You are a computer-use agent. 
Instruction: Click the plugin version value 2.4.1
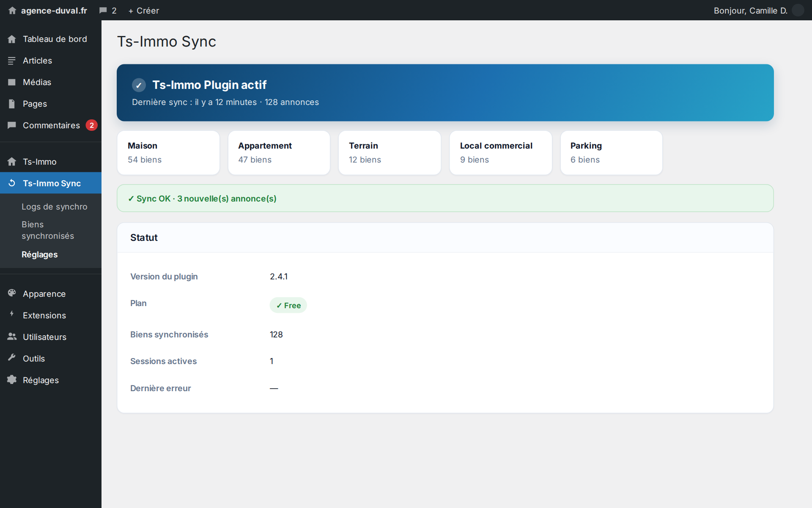279,276
